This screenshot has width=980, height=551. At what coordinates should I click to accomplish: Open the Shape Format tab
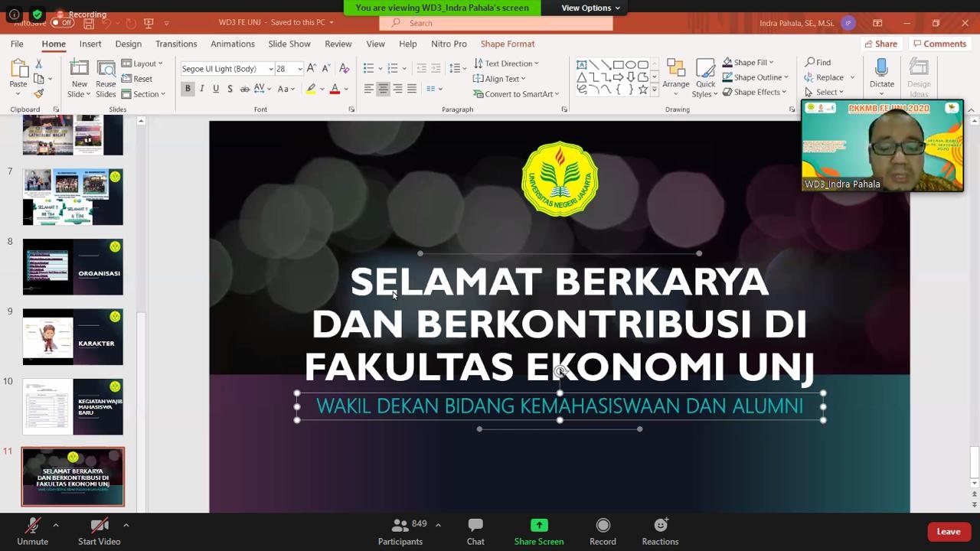click(508, 44)
